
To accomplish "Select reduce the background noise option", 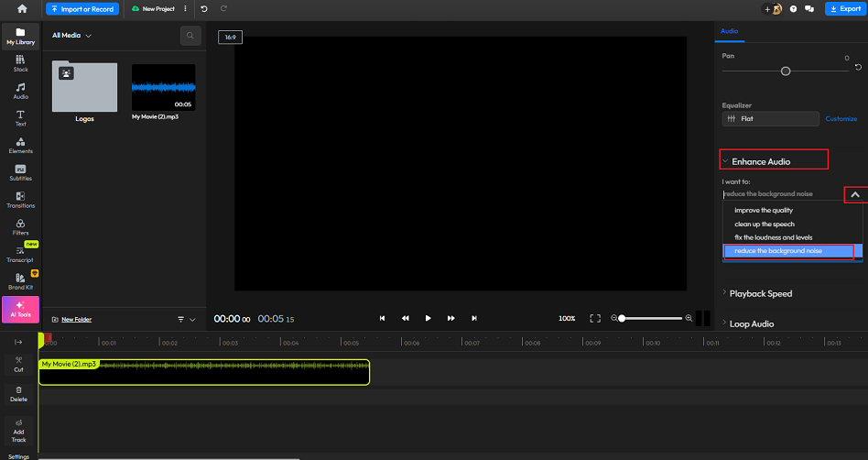I will (792, 251).
